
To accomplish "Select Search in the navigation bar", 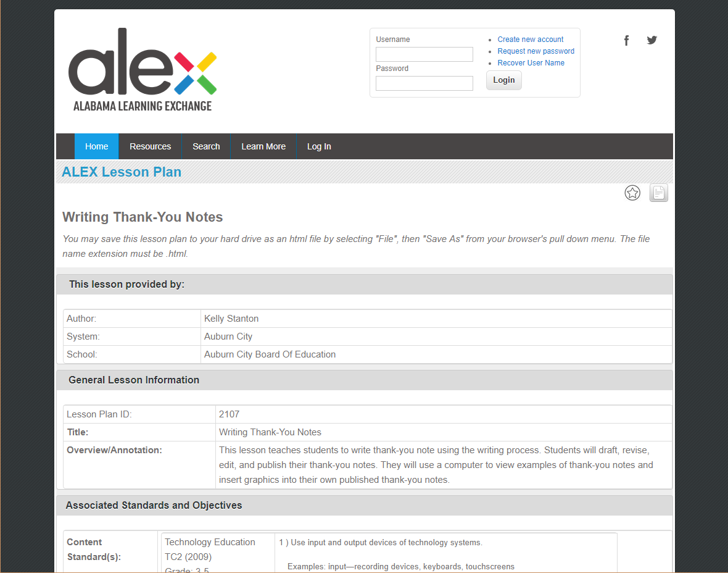I will click(x=206, y=146).
